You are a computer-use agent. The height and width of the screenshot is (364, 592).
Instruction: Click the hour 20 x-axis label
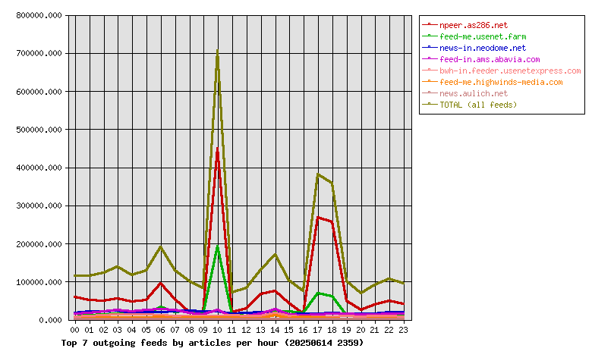[361, 330]
